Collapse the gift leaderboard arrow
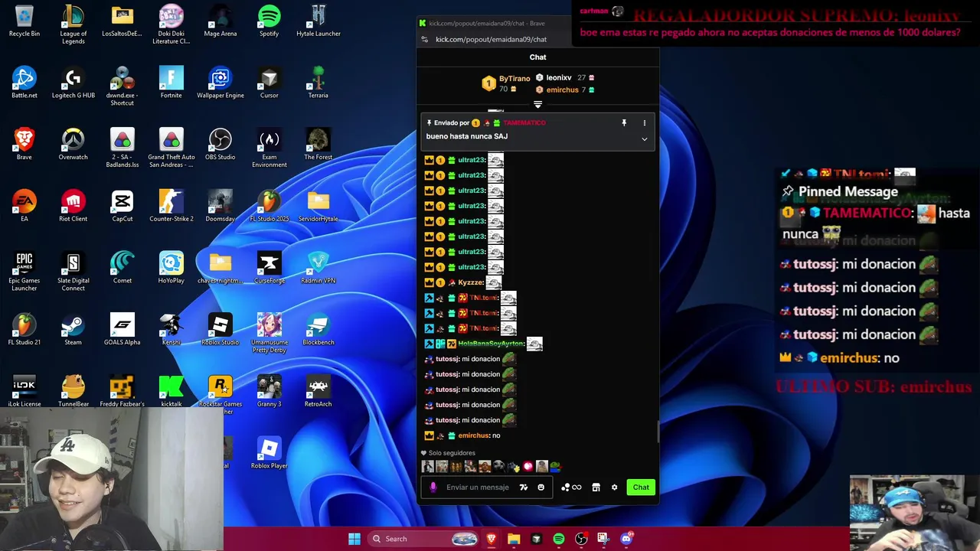This screenshot has width=980, height=551. coord(537,104)
